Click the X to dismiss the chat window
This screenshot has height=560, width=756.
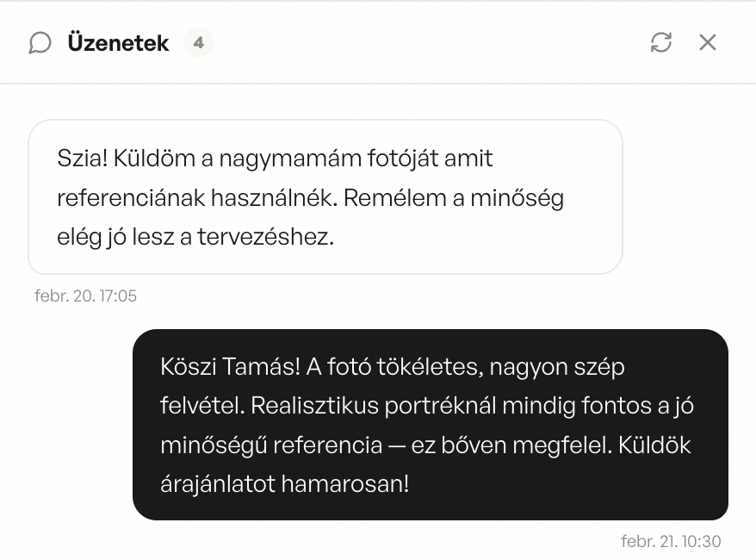pos(708,41)
